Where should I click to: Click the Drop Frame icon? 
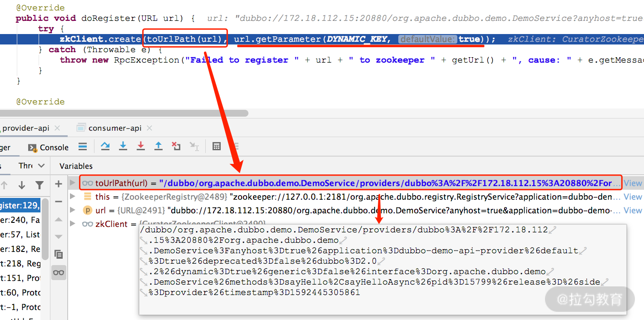click(x=176, y=146)
